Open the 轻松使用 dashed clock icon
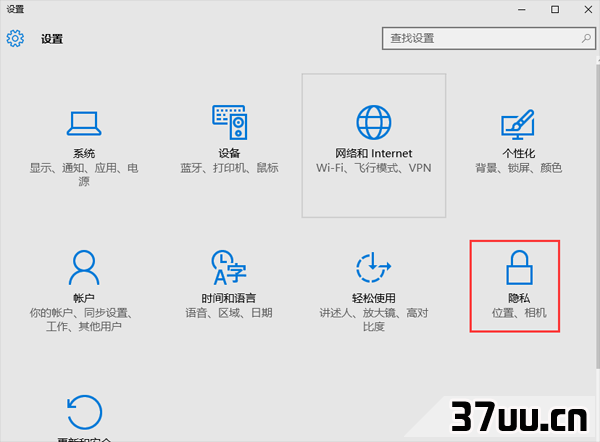The image size is (600, 442). pyautogui.click(x=373, y=267)
